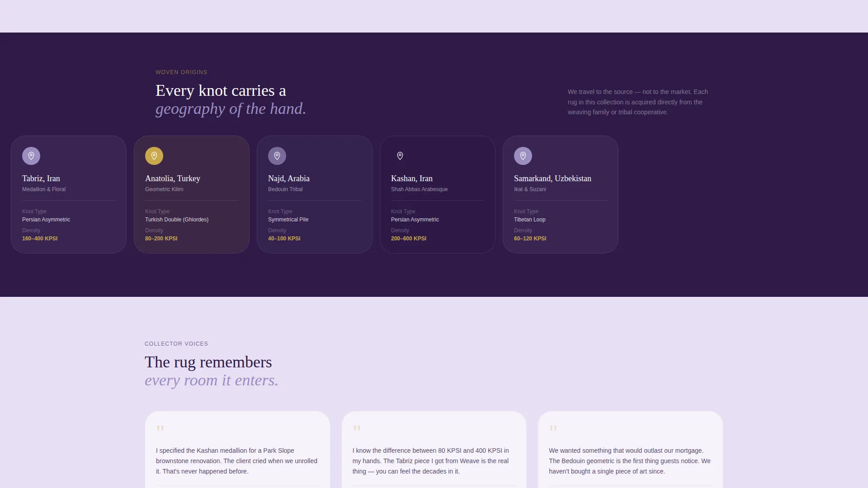Click the Tabriz, Iran location pin icon
Image resolution: width=868 pixels, height=488 pixels.
31,156
